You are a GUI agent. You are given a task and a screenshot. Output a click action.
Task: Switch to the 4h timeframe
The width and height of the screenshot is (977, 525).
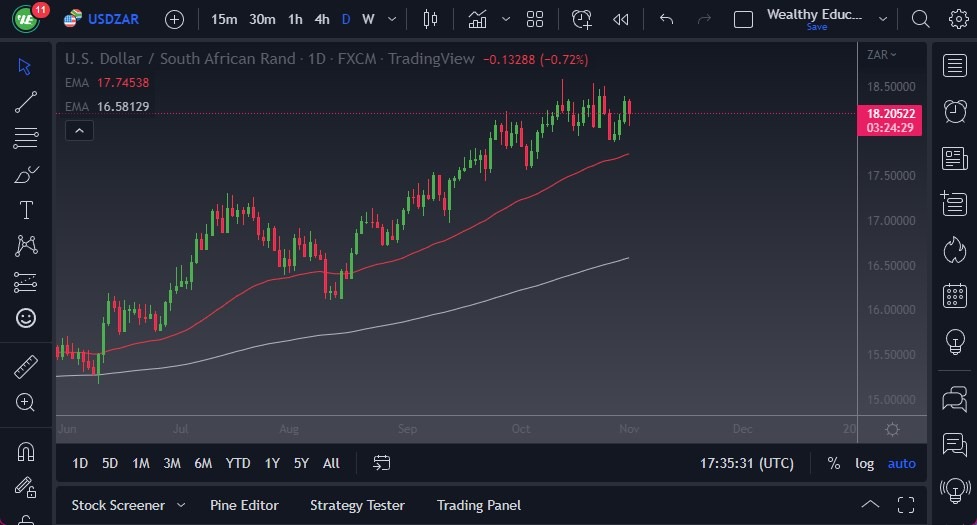point(322,19)
